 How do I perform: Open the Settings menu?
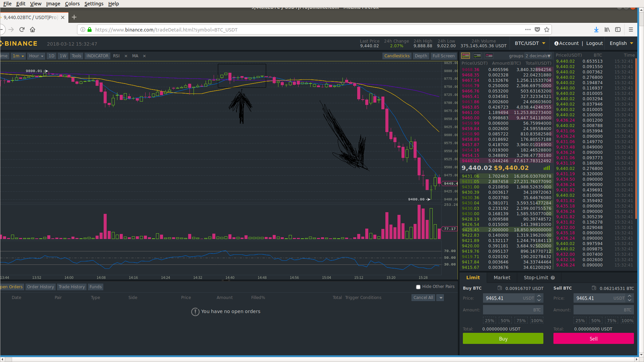coord(94,3)
